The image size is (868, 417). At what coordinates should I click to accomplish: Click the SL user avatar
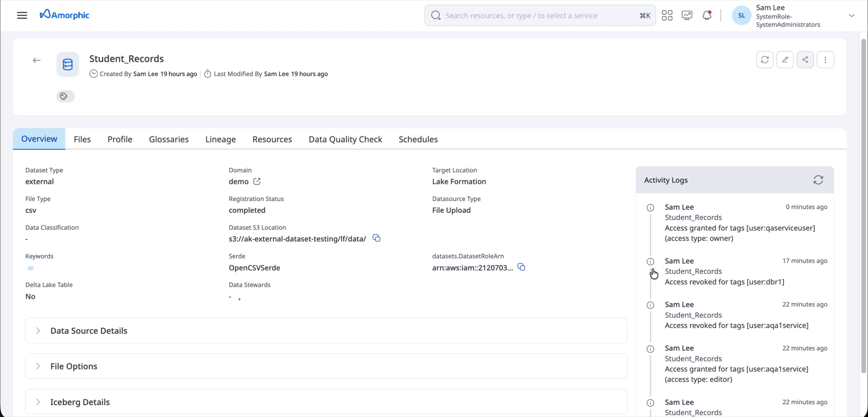pos(741,15)
